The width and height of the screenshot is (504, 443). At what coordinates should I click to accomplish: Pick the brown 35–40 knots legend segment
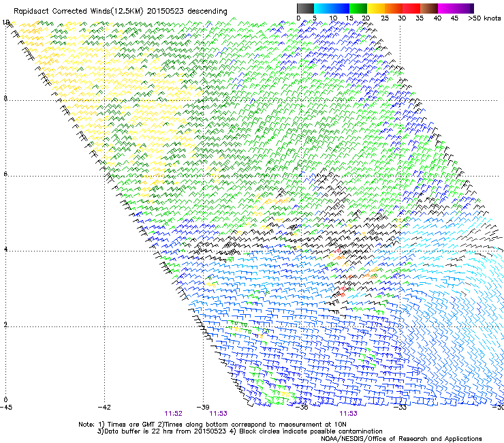pos(429,8)
